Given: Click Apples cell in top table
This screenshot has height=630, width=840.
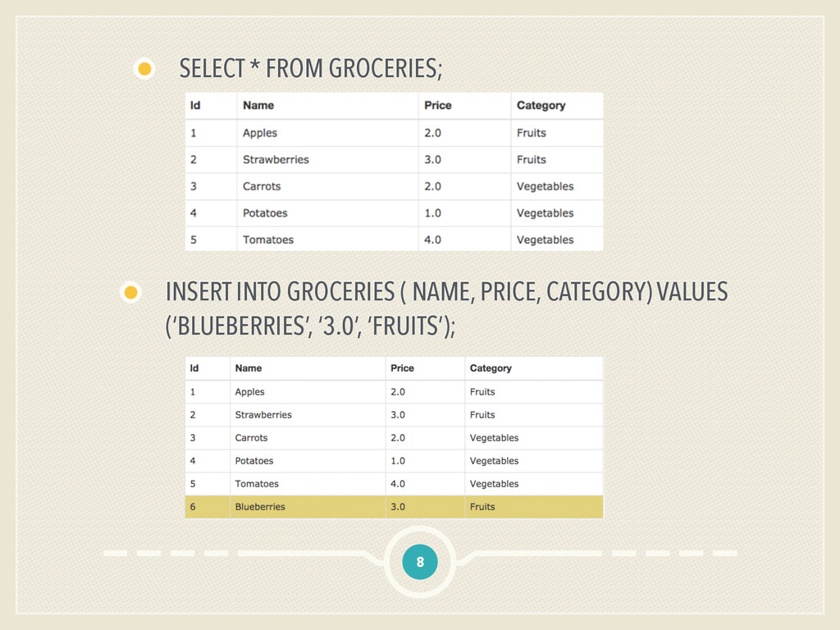Looking at the screenshot, I should coord(260,133).
